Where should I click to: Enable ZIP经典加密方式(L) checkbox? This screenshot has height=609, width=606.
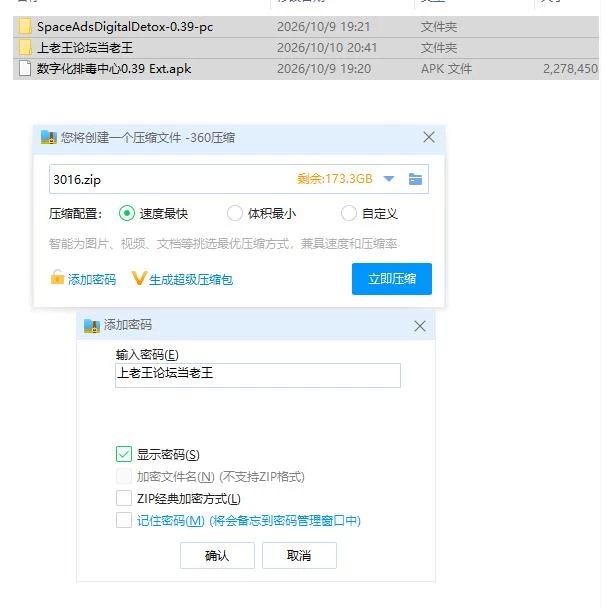point(124,498)
